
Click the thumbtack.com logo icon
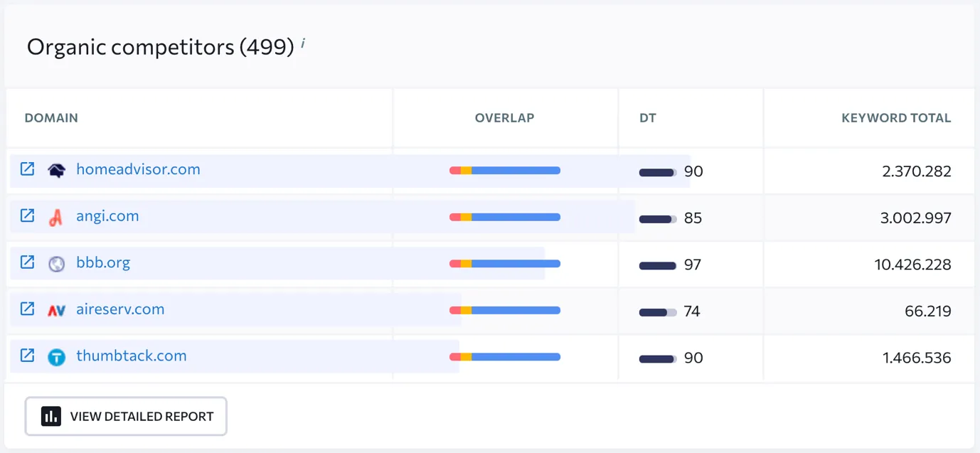56,357
